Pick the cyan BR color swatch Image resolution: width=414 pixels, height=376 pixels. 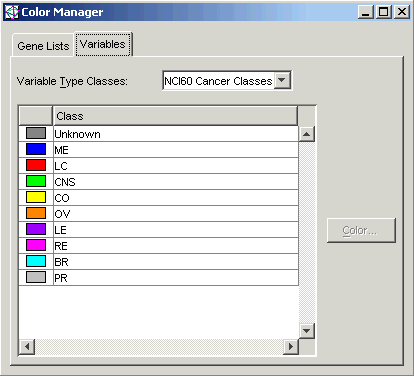(36, 261)
